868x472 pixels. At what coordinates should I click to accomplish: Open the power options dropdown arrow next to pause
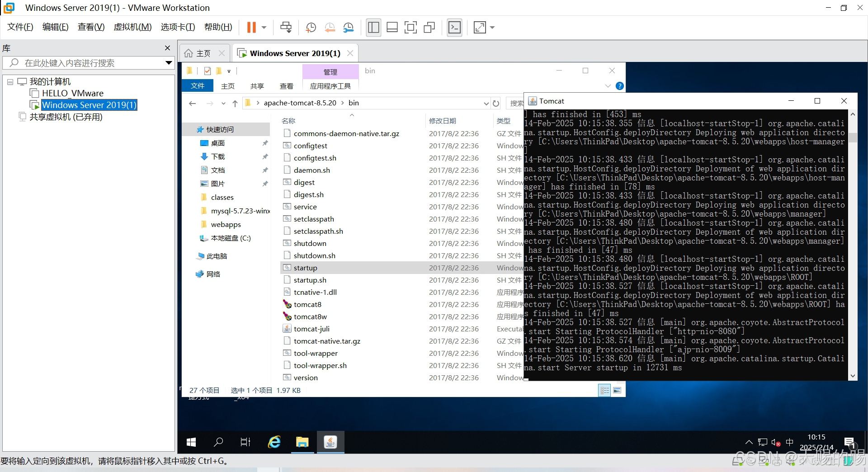[264, 28]
